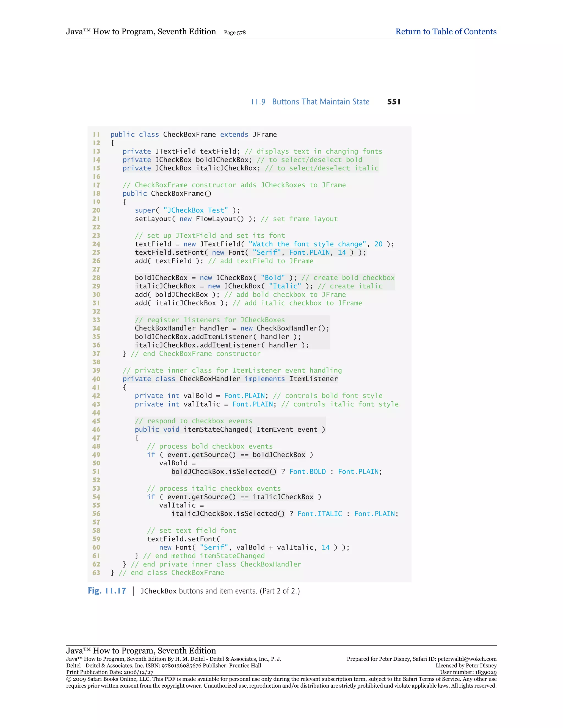This screenshot has width=563, height=728.
Task: Click the Print Publication Date footer line
Action: 110,672
